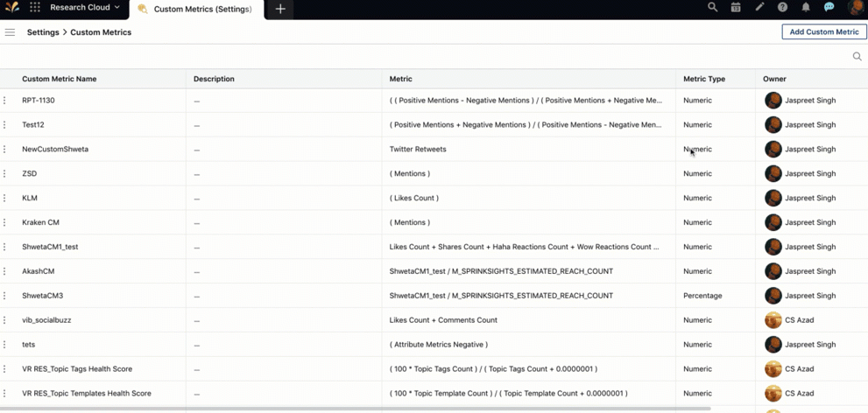Select the Custom Metrics (Settings) tab
Viewport: 868px width, 413px height.
pyautogui.click(x=196, y=10)
